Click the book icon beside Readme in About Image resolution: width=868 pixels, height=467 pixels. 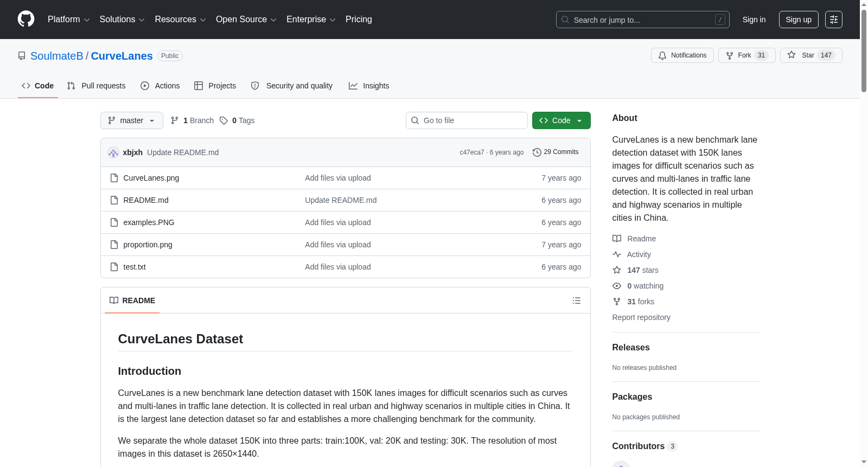coord(617,239)
